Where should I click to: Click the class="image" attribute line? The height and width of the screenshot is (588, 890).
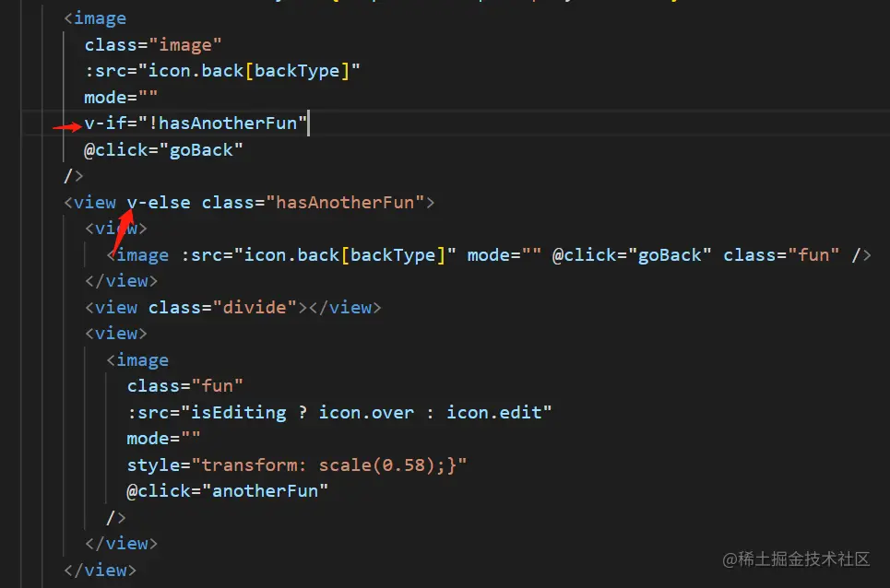[153, 45]
